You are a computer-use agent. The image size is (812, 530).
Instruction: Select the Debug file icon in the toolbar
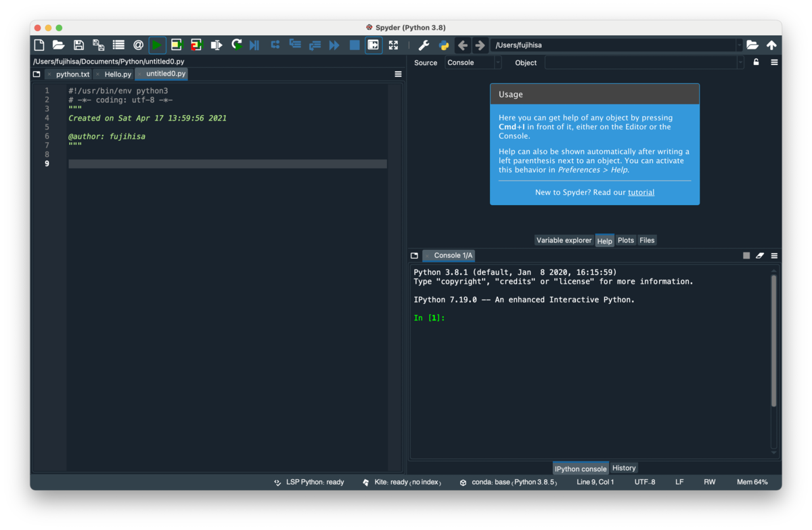coord(255,45)
